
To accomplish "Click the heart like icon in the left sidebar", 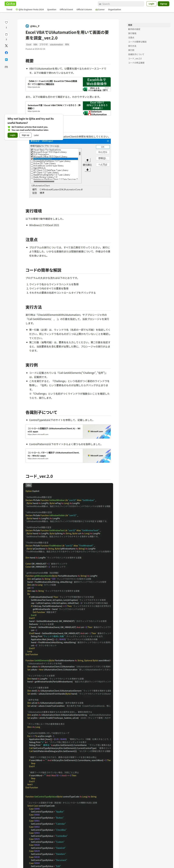I will [6, 23].
